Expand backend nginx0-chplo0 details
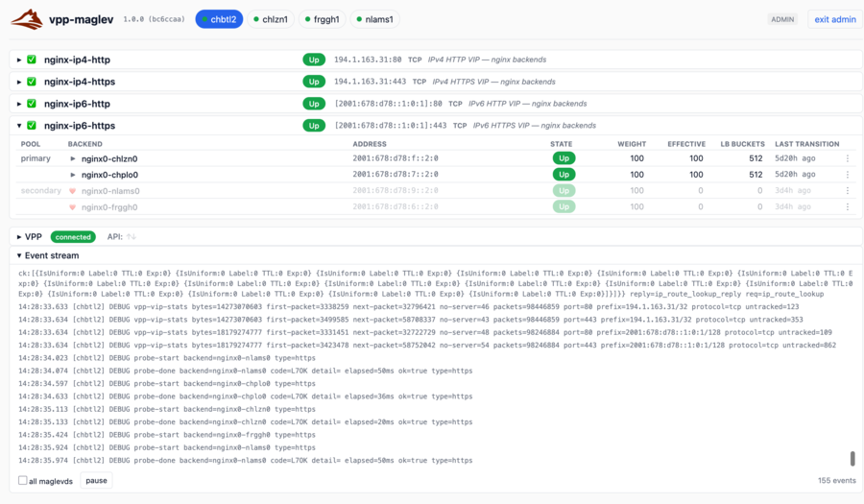Viewport: 864px width, 504px height. (73, 175)
